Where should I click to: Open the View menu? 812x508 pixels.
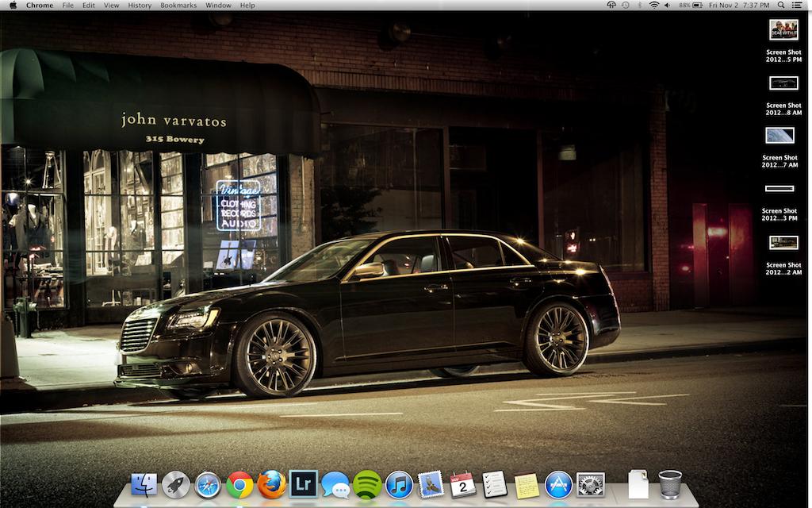pyautogui.click(x=111, y=6)
